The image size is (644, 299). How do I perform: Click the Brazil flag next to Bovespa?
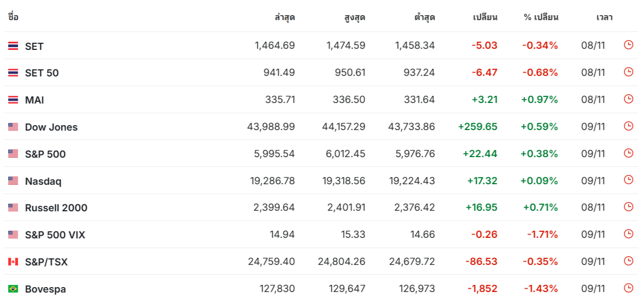click(x=13, y=289)
